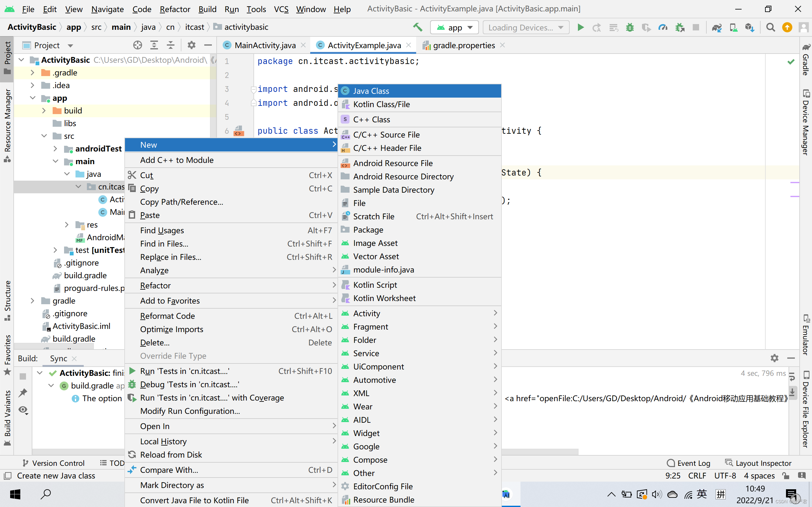Click the green Run app button
The height and width of the screenshot is (507, 812).
pos(580,27)
